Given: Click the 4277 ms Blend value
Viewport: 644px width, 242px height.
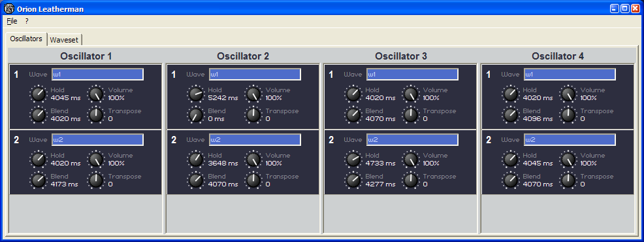Looking at the screenshot, I should [x=380, y=184].
